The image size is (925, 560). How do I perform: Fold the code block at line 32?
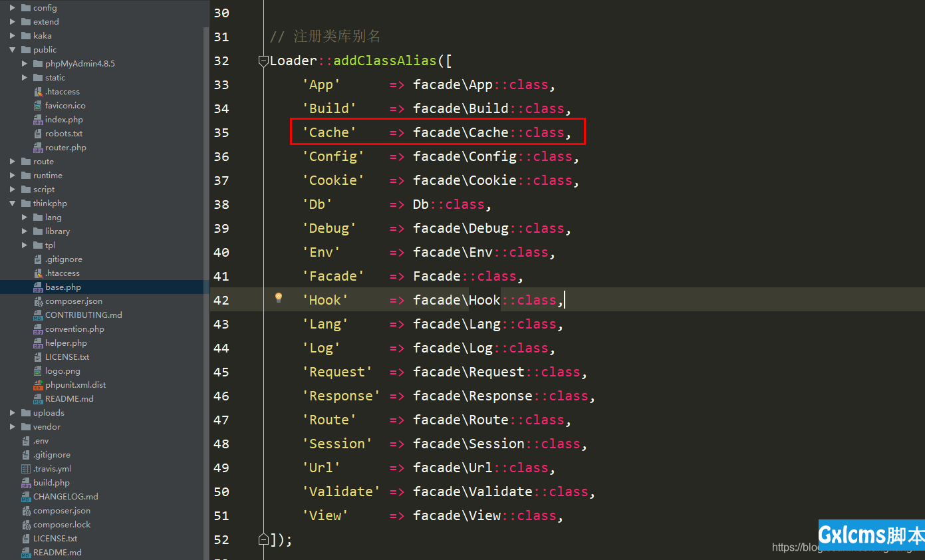coord(263,61)
